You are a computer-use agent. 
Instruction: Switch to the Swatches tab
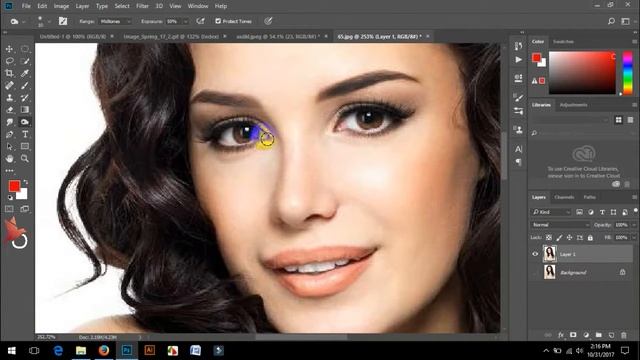click(563, 42)
